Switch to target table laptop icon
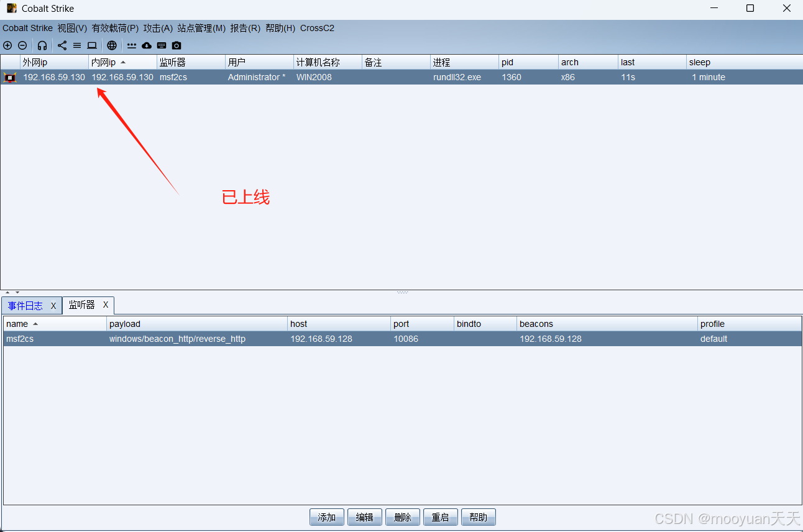The image size is (803, 532). point(92,45)
